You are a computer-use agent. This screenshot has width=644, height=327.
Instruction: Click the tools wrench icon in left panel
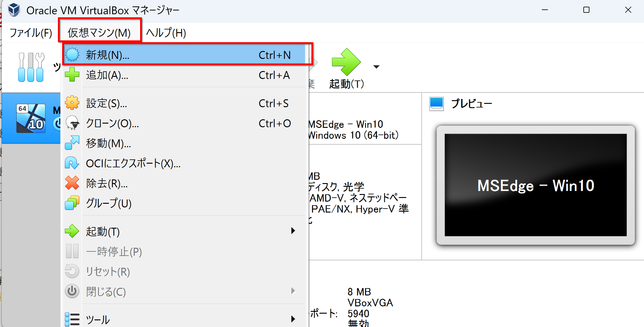31,67
